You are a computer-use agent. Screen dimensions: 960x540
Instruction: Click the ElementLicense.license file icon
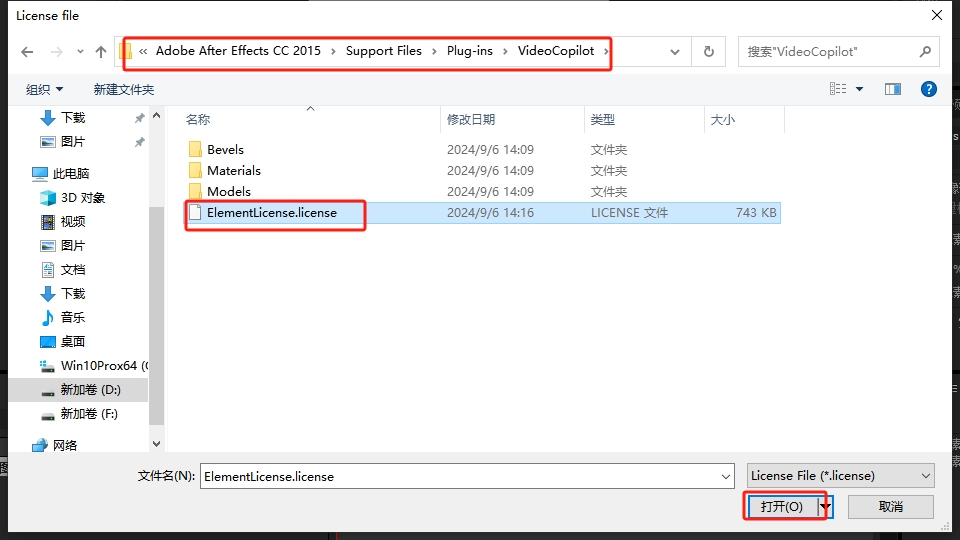click(x=195, y=212)
